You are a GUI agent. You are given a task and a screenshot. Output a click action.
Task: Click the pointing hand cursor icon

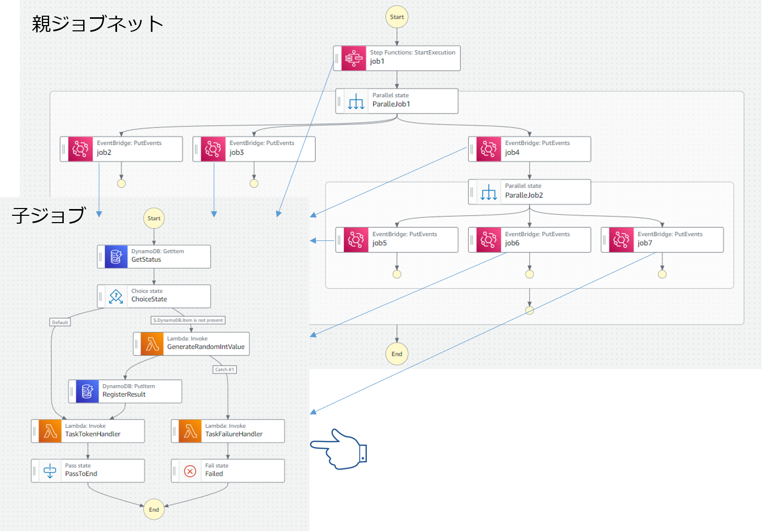pyautogui.click(x=339, y=449)
